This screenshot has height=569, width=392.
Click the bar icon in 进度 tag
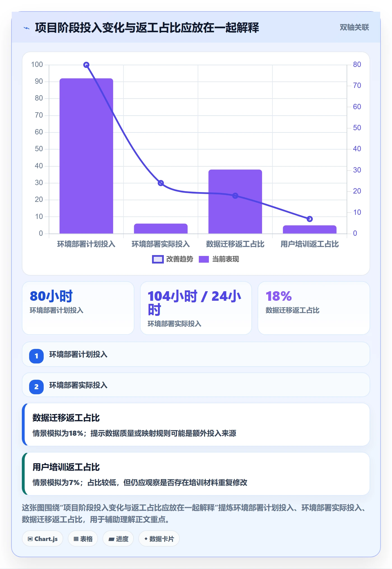coord(111,539)
